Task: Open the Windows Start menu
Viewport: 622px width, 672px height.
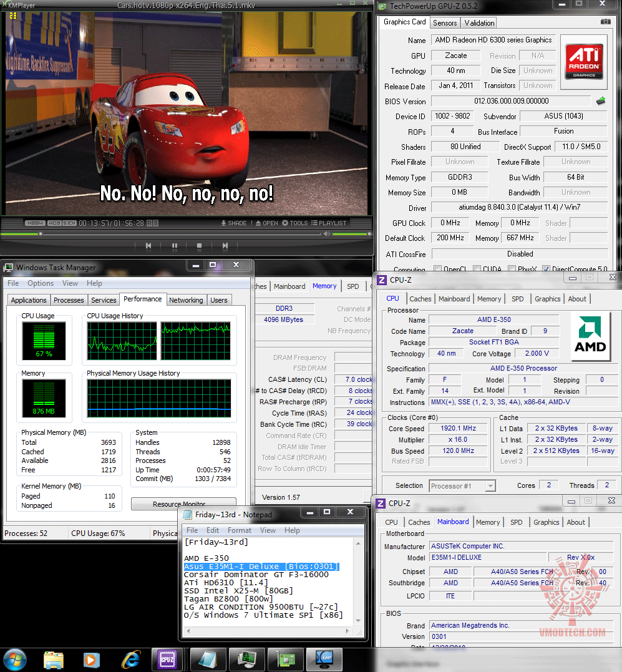Action: [14, 660]
